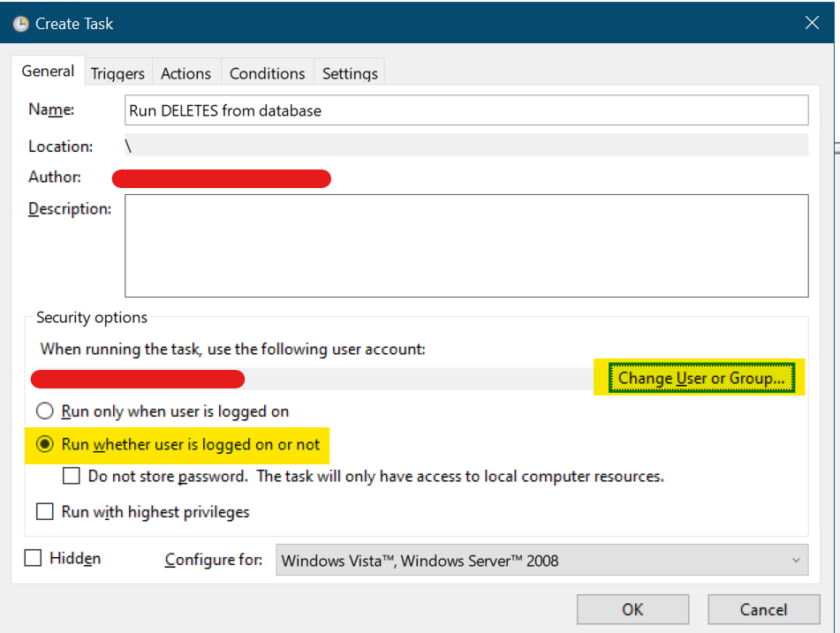Click the Create Task clock icon

(20, 24)
